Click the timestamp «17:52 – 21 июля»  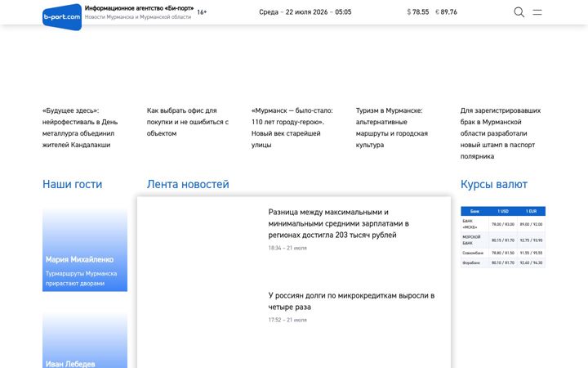[x=287, y=320]
